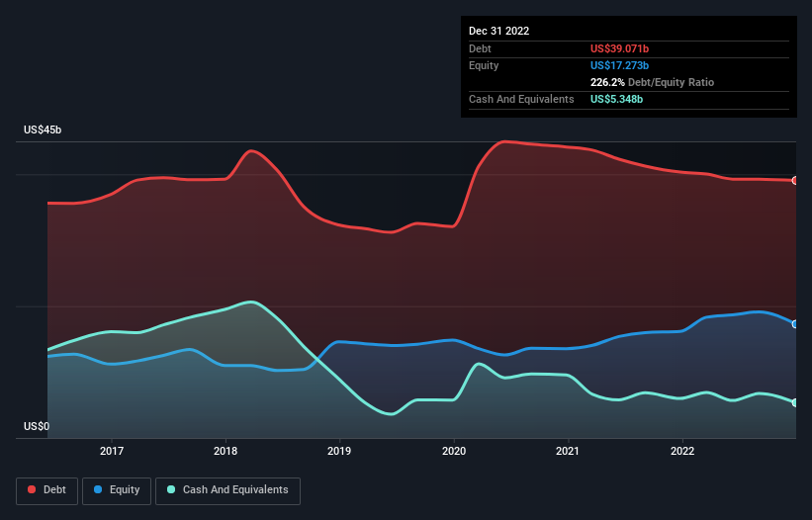Click Cash And Equivalents label in tooltip
The image size is (812, 520).
[521, 99]
